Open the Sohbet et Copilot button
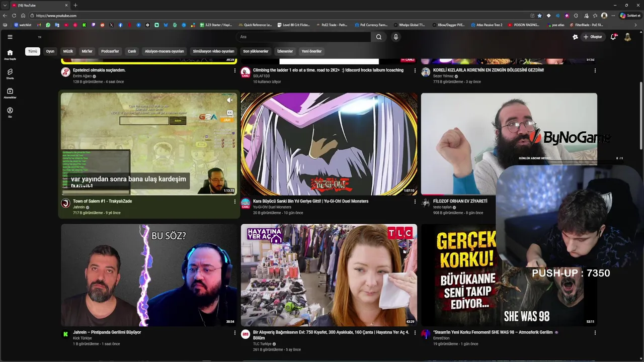The height and width of the screenshot is (362, 644). coord(630,16)
